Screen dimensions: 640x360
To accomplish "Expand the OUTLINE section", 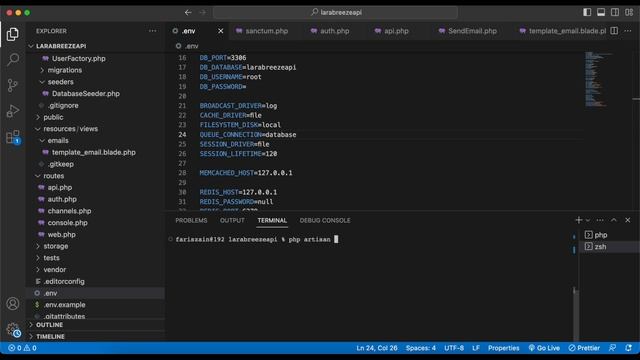I will click(x=96, y=325).
